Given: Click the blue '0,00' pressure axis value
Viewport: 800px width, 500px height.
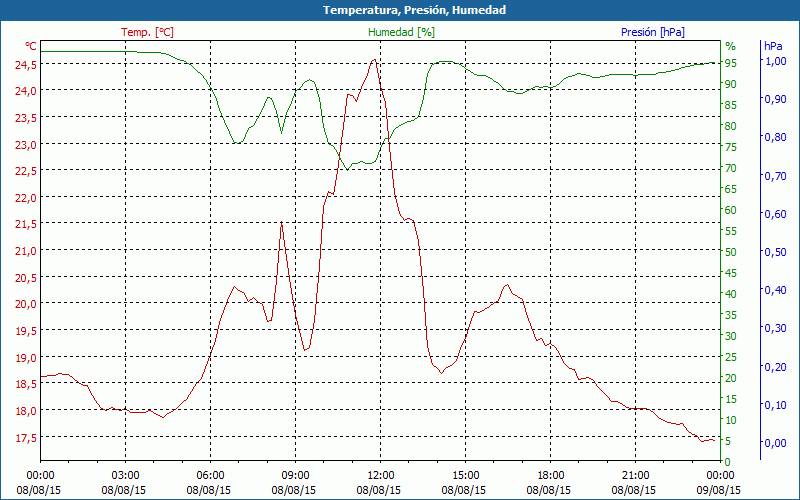Looking at the screenshot, I should click(x=776, y=443).
